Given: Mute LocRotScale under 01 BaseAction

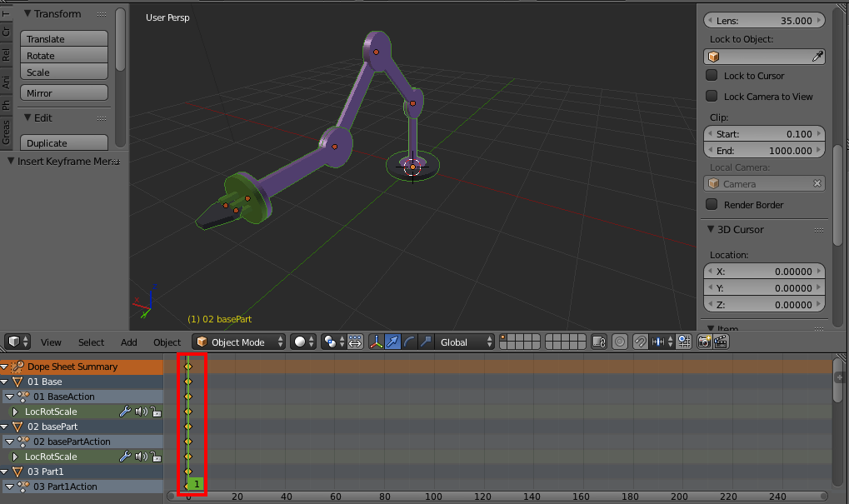Looking at the screenshot, I should (142, 412).
